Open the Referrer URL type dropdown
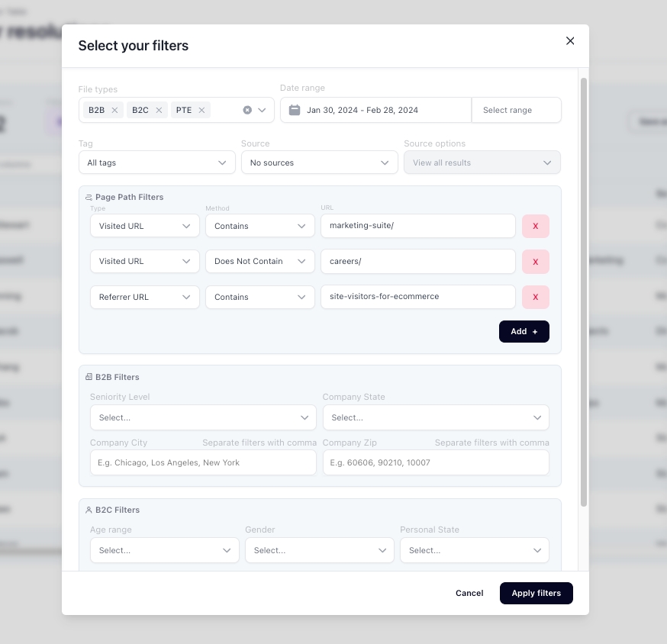The width and height of the screenshot is (667, 644). [144, 297]
